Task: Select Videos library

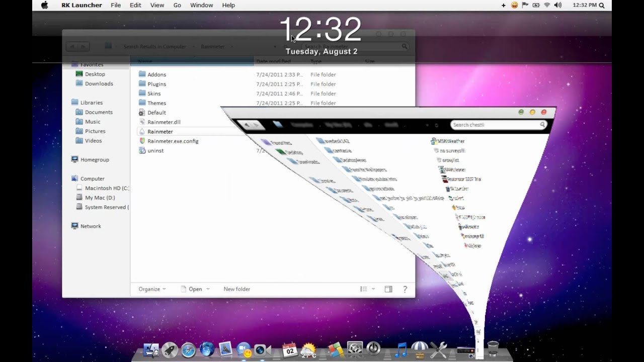Action: (x=89, y=141)
